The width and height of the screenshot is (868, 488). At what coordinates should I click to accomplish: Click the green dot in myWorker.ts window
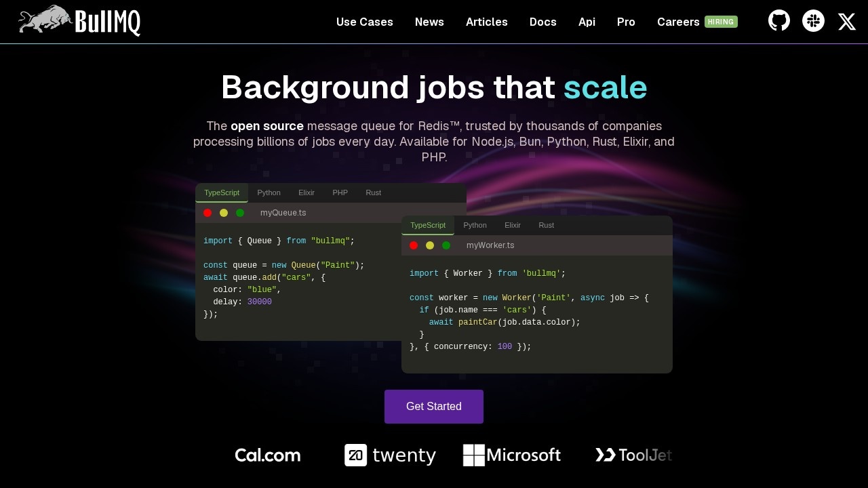[x=446, y=245]
